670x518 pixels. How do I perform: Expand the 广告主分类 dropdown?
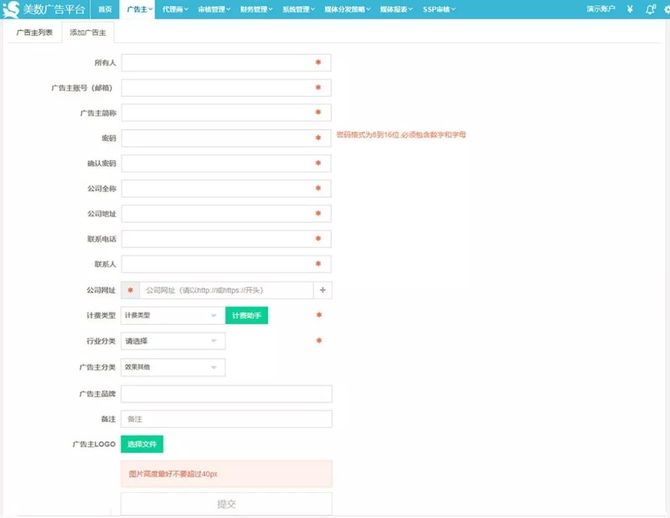[x=173, y=367]
